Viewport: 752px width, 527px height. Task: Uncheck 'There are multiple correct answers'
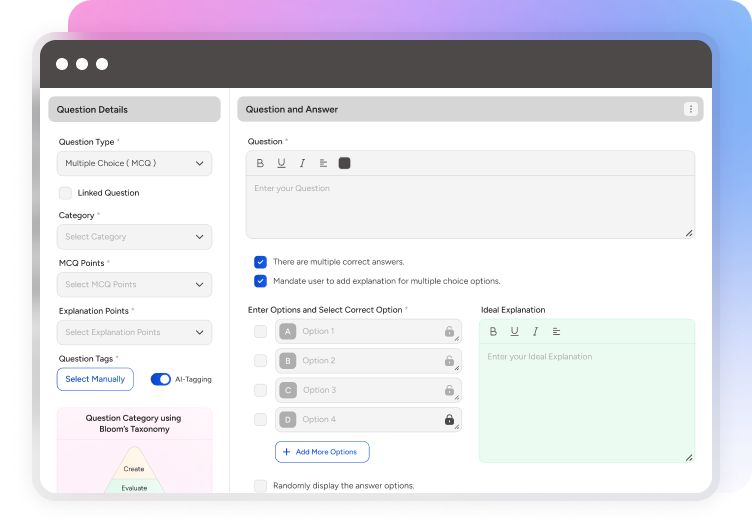[x=260, y=262]
